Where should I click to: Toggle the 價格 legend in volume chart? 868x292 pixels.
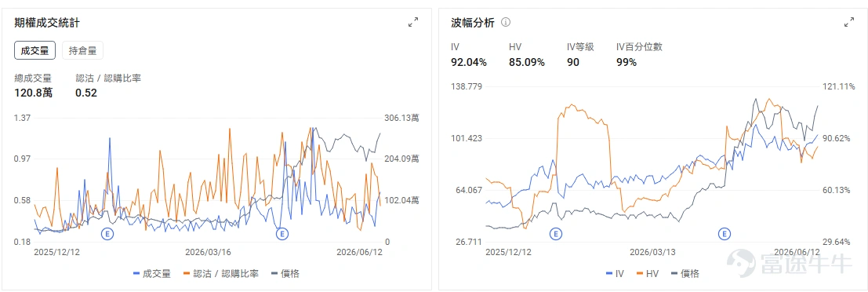pyautogui.click(x=285, y=273)
